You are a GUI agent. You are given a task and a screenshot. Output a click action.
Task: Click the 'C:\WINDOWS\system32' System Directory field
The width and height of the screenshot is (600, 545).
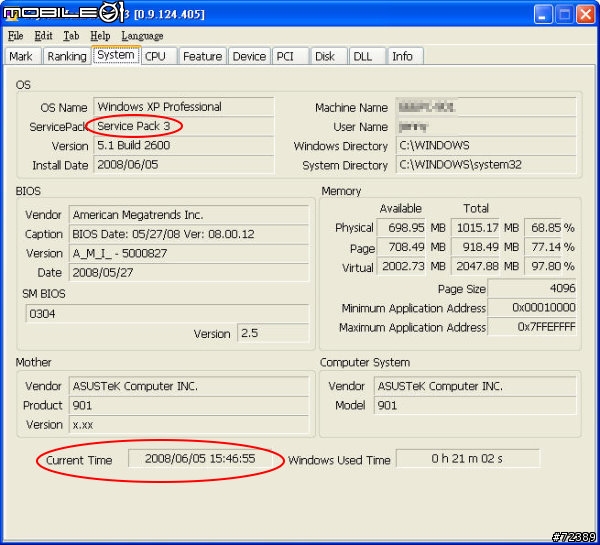pos(486,165)
